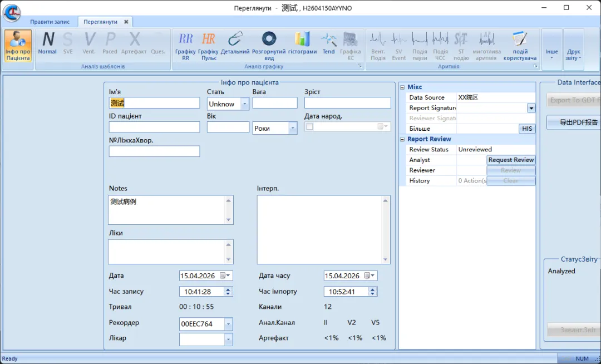This screenshot has height=364, width=601.
Task: Open the Вент. Подія arrhythmia icon
Action: 378,46
